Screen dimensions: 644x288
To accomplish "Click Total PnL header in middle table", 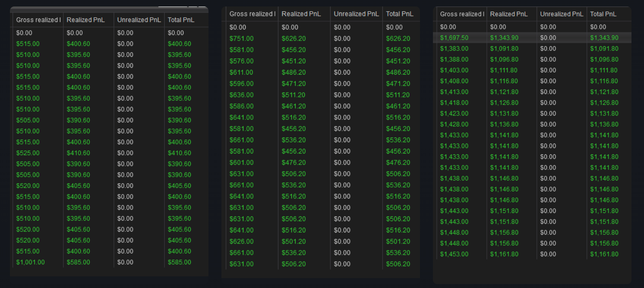I will (x=399, y=14).
